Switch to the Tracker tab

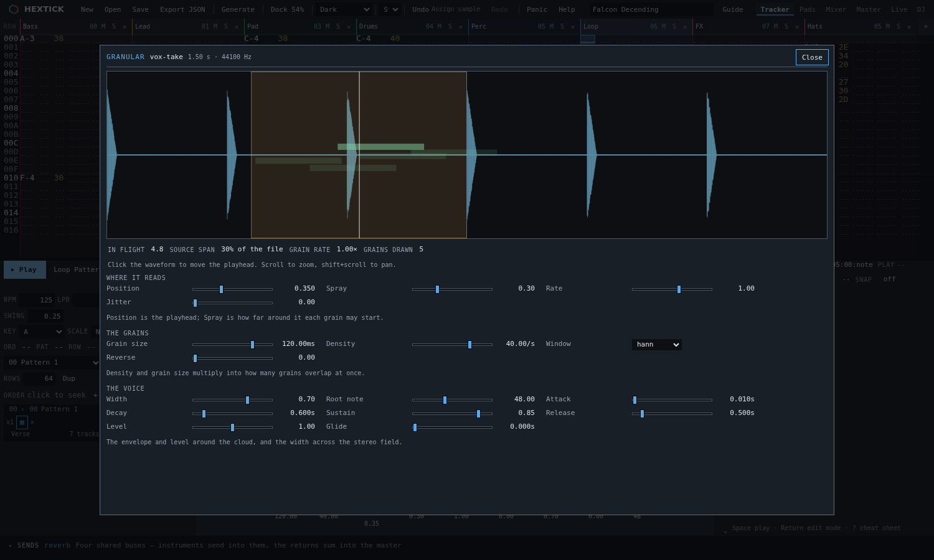[775, 9]
